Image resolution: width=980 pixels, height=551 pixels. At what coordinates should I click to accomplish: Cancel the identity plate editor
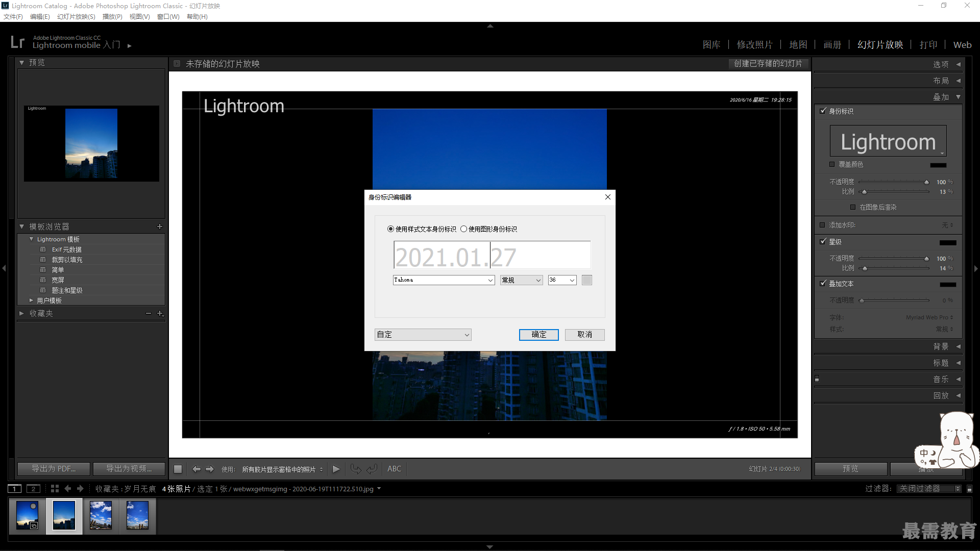click(585, 335)
